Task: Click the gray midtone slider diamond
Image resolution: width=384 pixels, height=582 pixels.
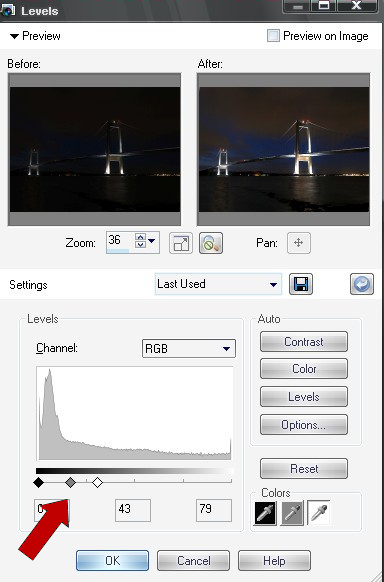Action: (x=70, y=483)
